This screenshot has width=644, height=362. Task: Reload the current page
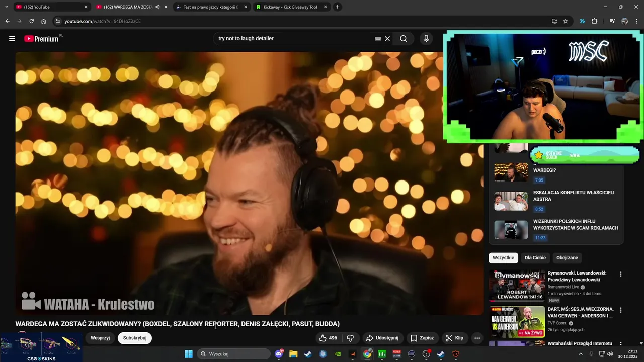31,21
